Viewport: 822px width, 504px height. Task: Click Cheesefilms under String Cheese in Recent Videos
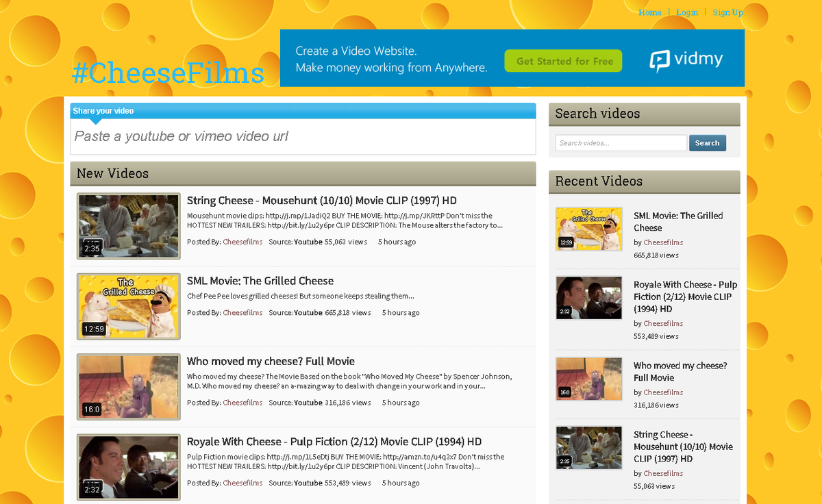coord(663,473)
